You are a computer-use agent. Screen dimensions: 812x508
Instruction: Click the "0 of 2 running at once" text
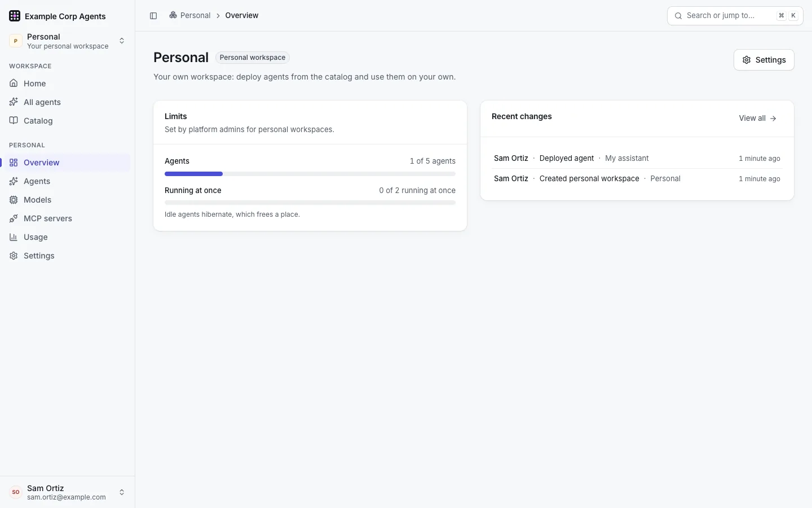(417, 191)
